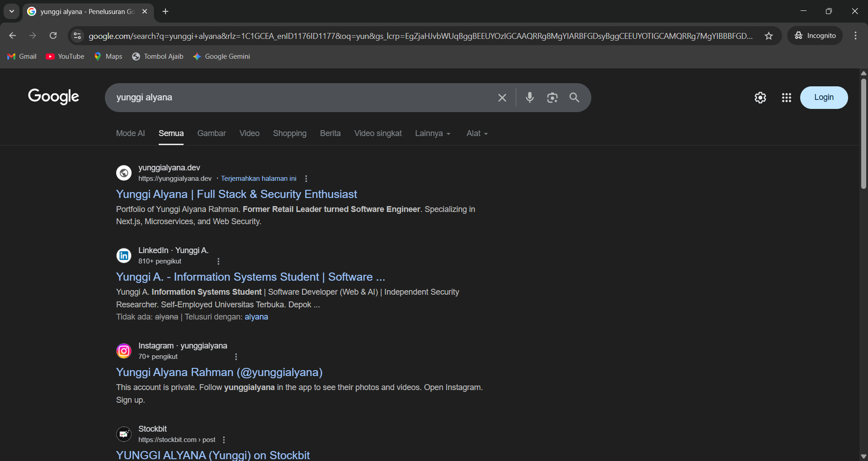
Task: Open more options for yunggialyana.dev result
Action: tap(306, 179)
